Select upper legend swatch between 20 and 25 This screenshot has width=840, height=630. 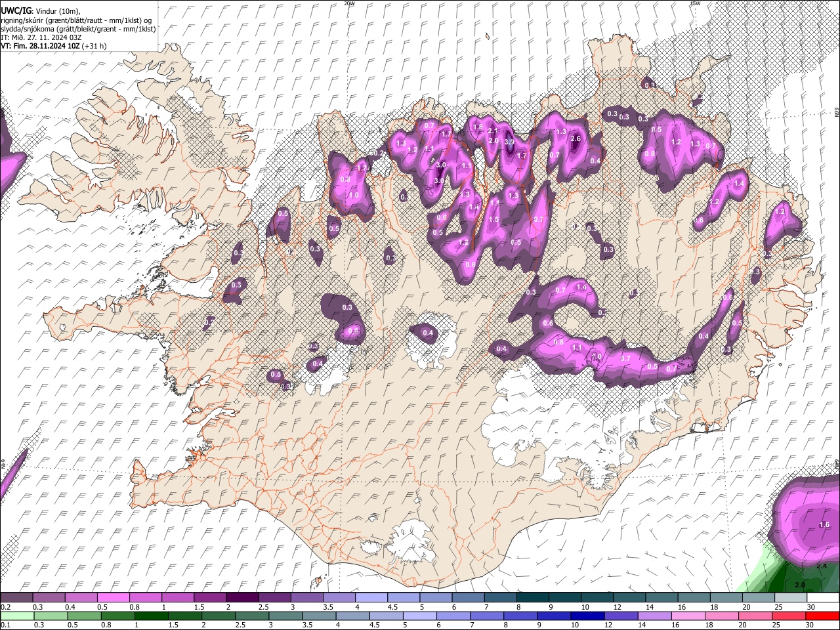click(759, 597)
